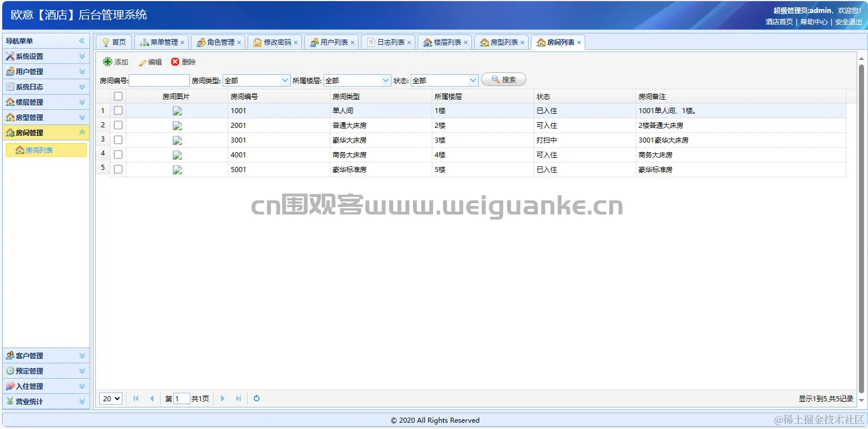Close the 角色管理 tab
The image size is (868, 429).
click(239, 42)
